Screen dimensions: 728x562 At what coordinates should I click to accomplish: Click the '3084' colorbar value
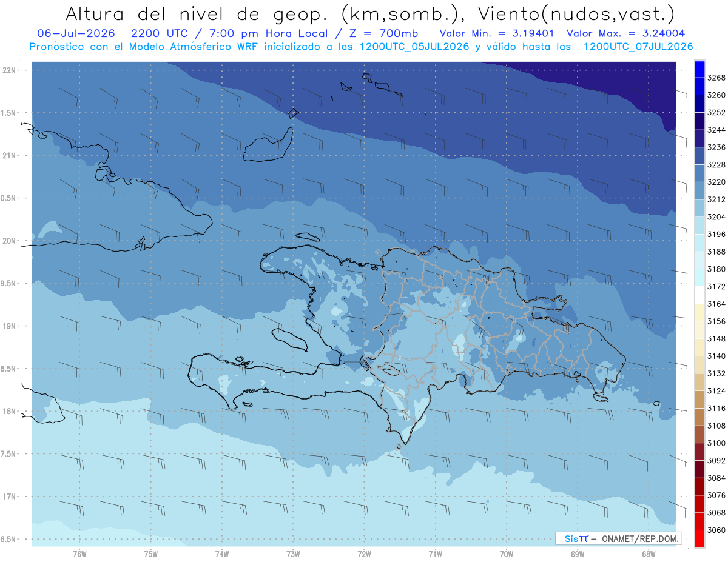pos(716,478)
